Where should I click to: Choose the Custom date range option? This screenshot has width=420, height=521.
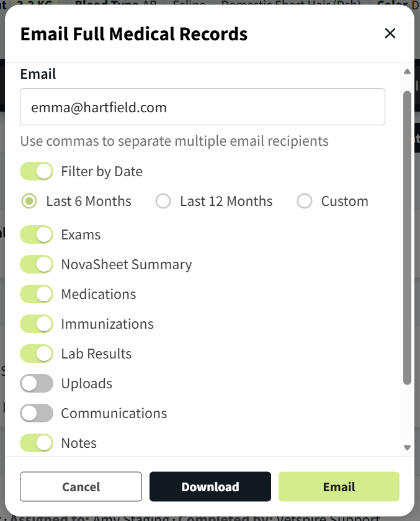305,201
